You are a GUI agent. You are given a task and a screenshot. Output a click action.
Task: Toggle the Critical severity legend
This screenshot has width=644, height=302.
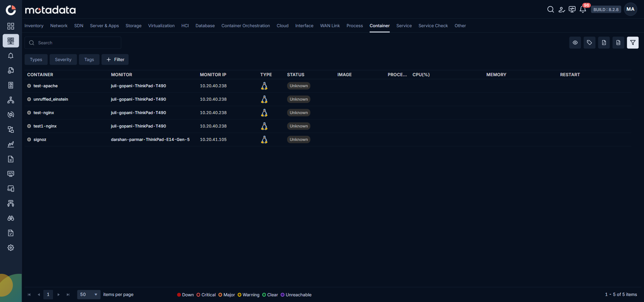coord(206,295)
